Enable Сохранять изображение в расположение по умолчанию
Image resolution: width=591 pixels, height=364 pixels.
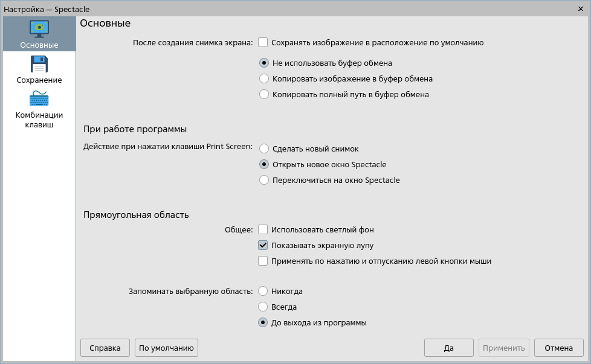coord(263,42)
